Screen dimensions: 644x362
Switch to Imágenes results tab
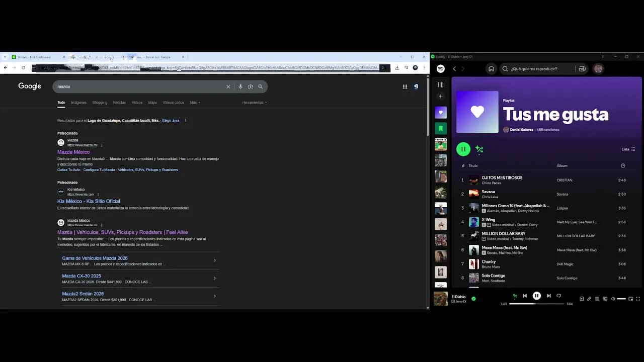click(x=78, y=103)
